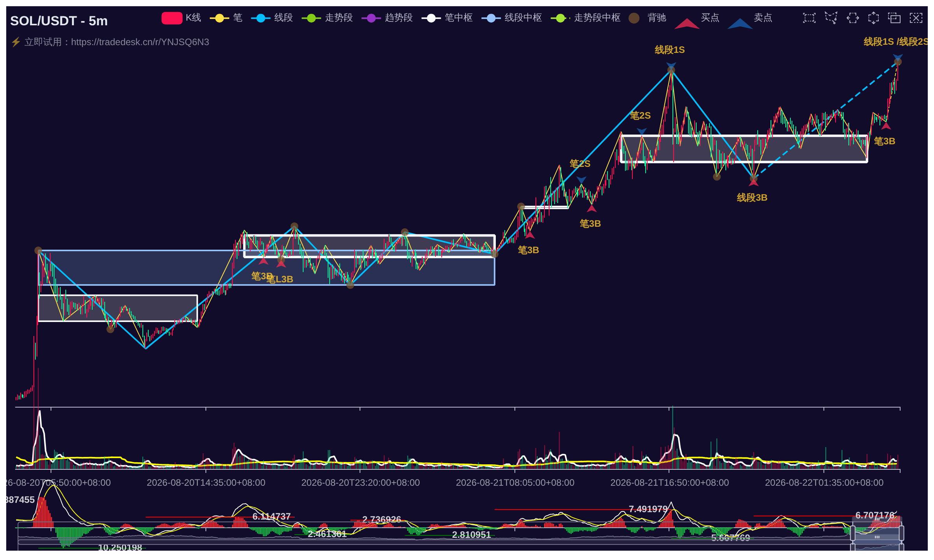Click the MACD value 10.250198

click(120, 548)
